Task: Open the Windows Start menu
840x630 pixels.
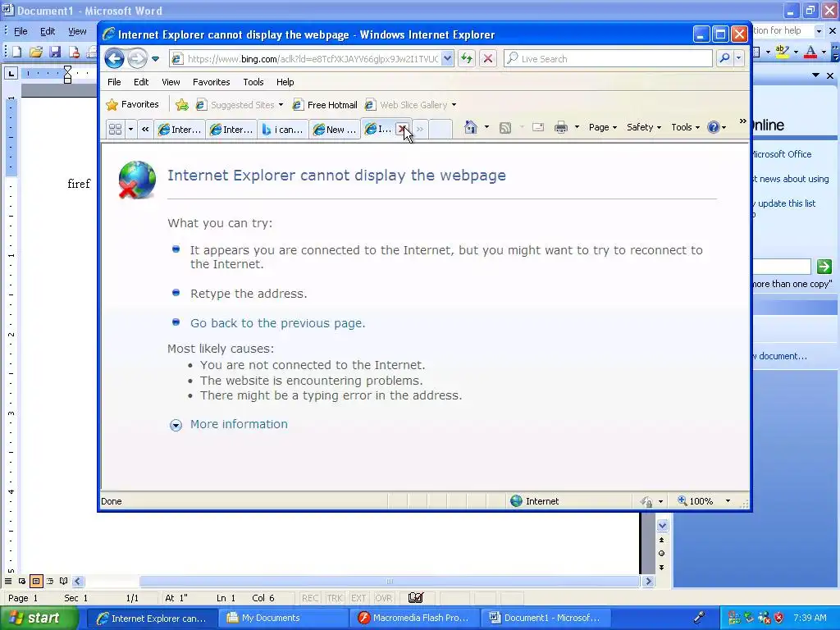Action: (x=39, y=618)
